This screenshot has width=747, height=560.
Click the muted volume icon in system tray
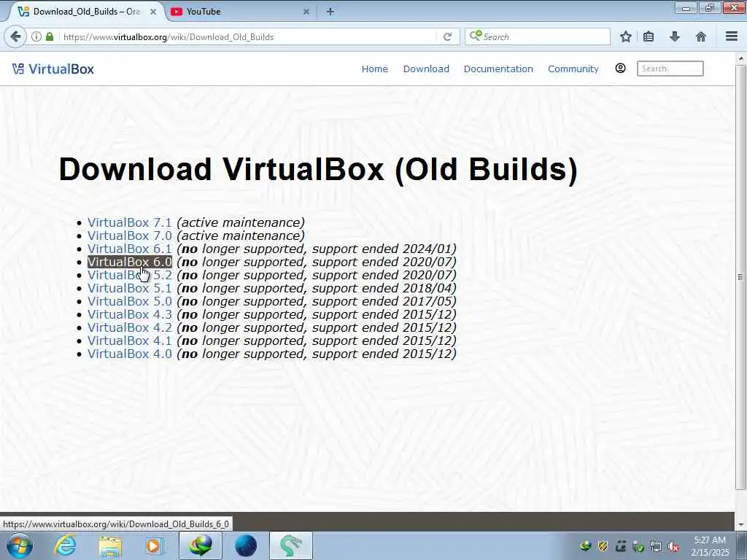(x=673, y=547)
